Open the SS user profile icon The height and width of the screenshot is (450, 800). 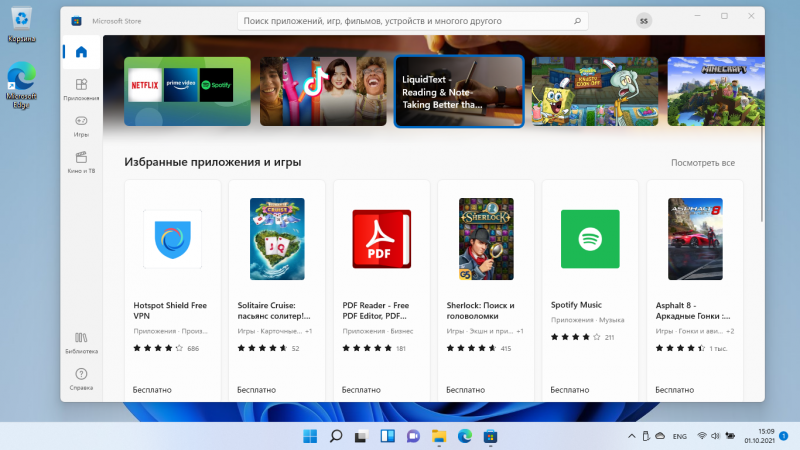point(644,20)
